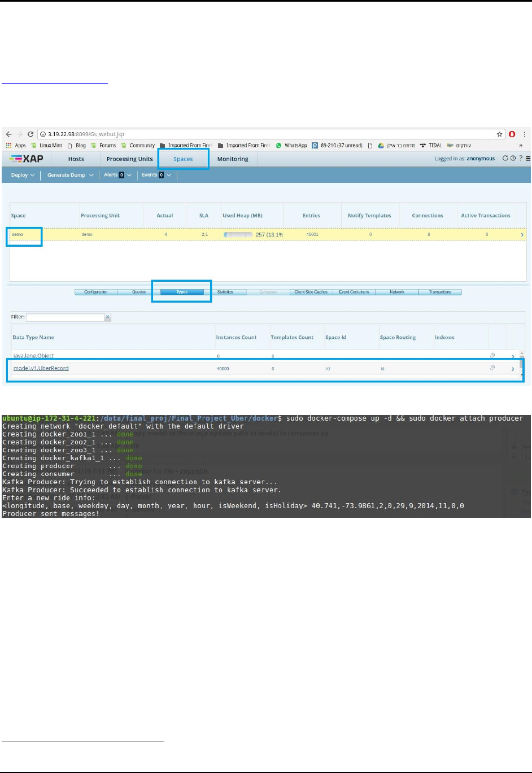Sort by Instances Count header

pos(236,338)
